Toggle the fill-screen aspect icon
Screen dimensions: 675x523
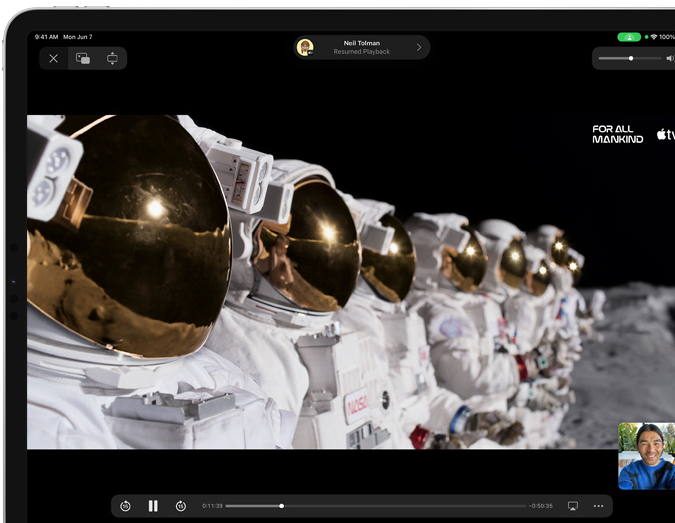(112, 59)
